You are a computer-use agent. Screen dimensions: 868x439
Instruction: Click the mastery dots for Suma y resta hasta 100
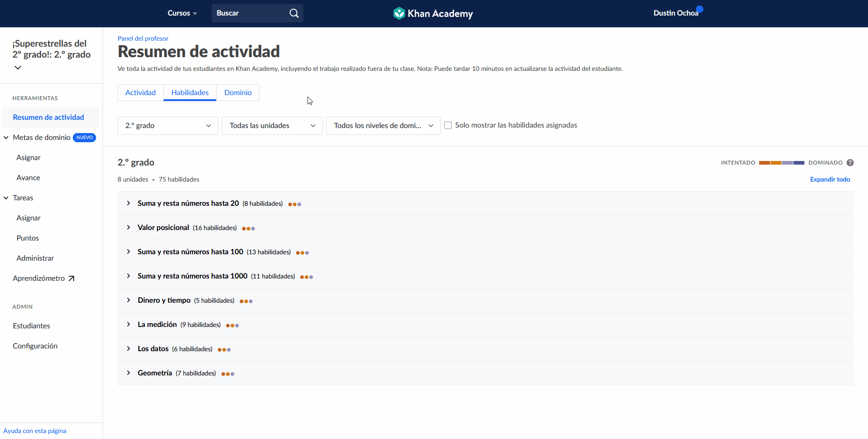pyautogui.click(x=302, y=253)
